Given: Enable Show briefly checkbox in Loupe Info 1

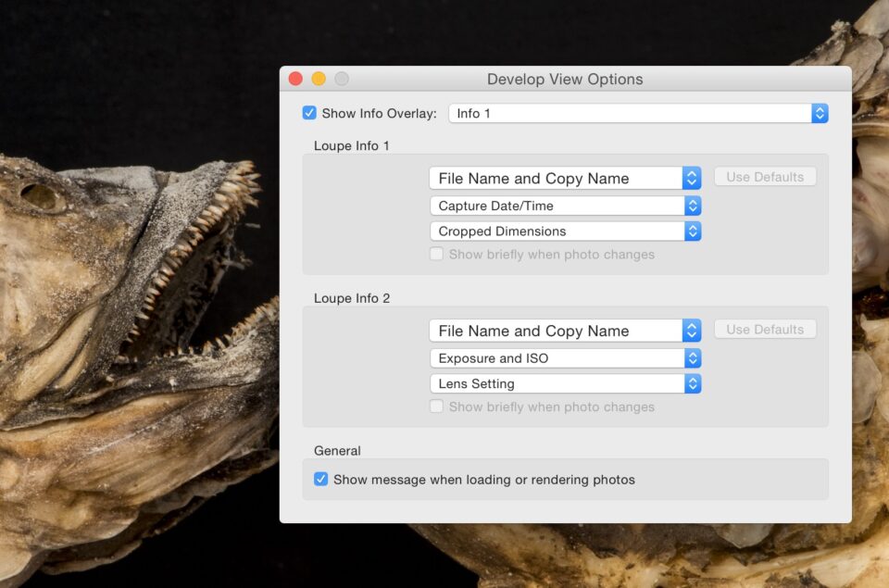Looking at the screenshot, I should coord(436,255).
